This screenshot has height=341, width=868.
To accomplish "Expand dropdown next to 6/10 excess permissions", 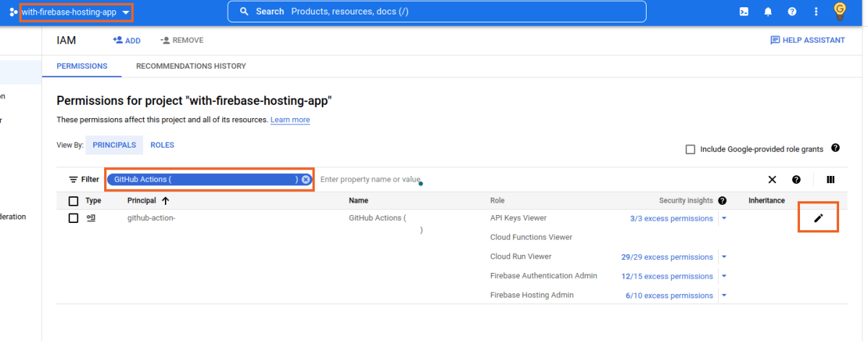I will pos(724,295).
